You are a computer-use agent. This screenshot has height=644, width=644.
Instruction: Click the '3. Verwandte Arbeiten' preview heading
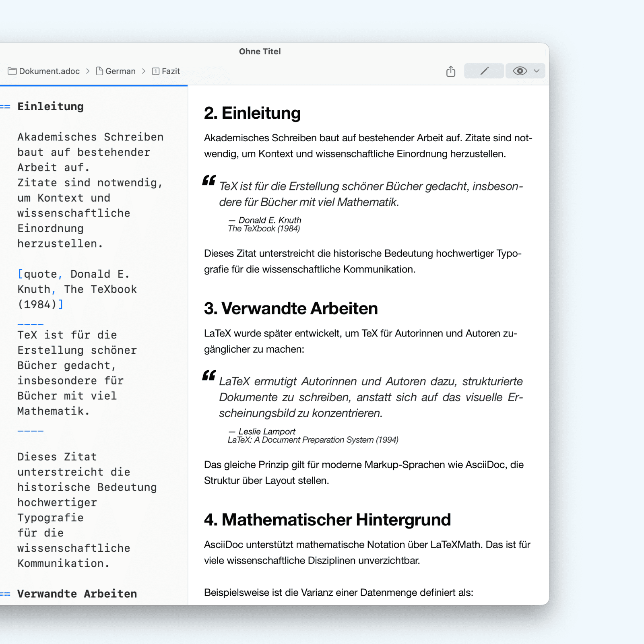[291, 308]
